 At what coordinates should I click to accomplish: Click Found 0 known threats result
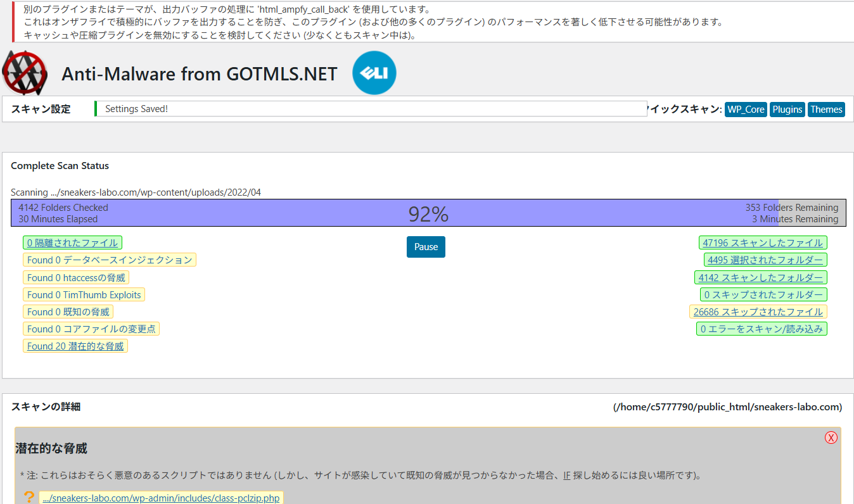coord(68,312)
